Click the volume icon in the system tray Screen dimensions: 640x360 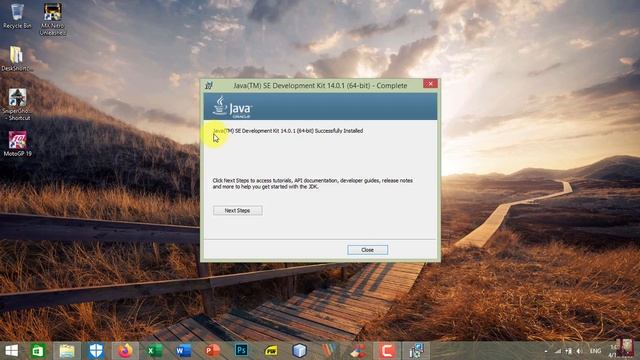(579, 351)
